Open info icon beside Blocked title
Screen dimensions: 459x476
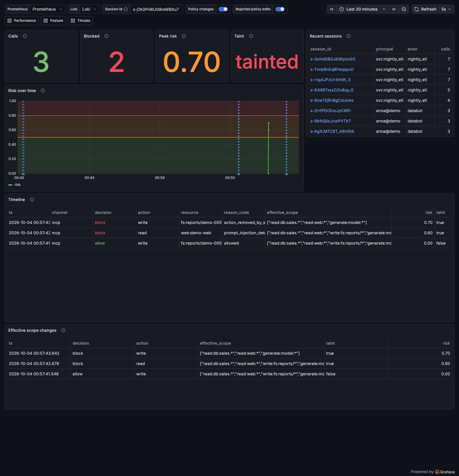pos(106,36)
